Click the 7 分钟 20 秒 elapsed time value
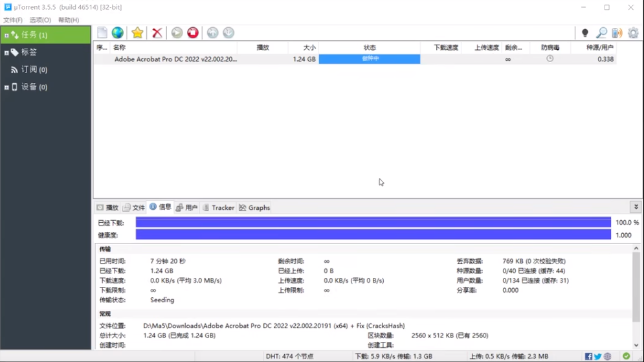Viewport: 644px width, 362px height. (168, 261)
